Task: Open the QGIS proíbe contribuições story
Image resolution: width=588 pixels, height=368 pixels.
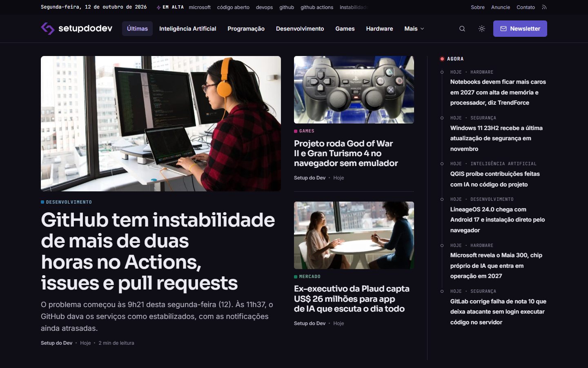Action: pos(495,179)
